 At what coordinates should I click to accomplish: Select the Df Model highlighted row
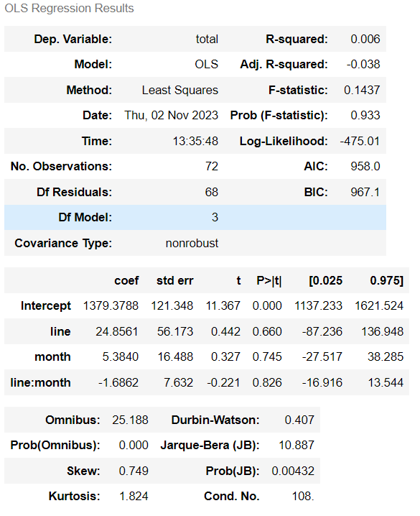click(195, 217)
